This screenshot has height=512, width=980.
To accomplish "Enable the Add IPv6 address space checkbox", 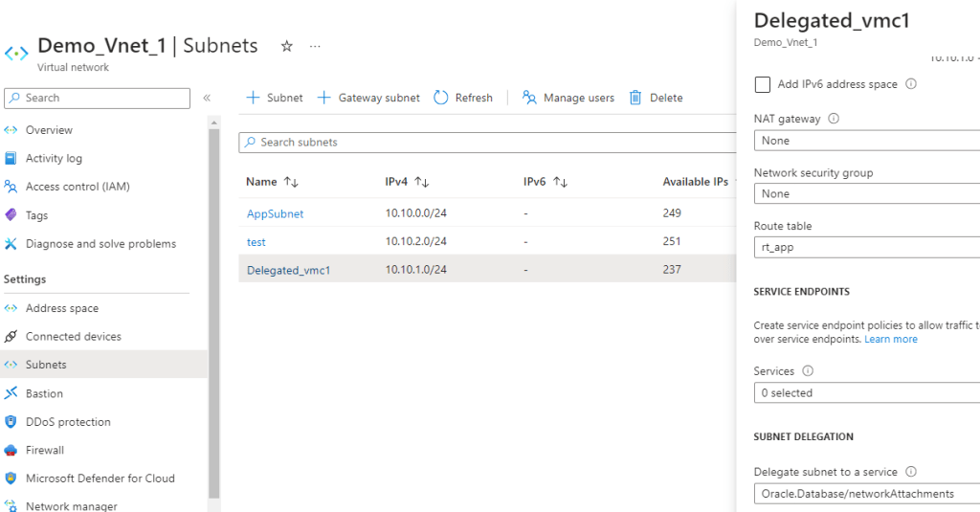I will pyautogui.click(x=763, y=84).
